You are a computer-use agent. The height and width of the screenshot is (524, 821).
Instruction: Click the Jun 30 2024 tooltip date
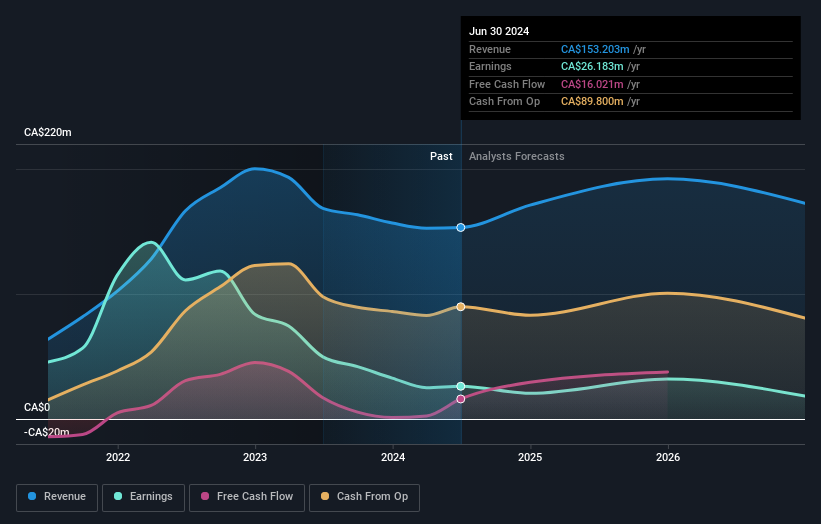pos(499,31)
